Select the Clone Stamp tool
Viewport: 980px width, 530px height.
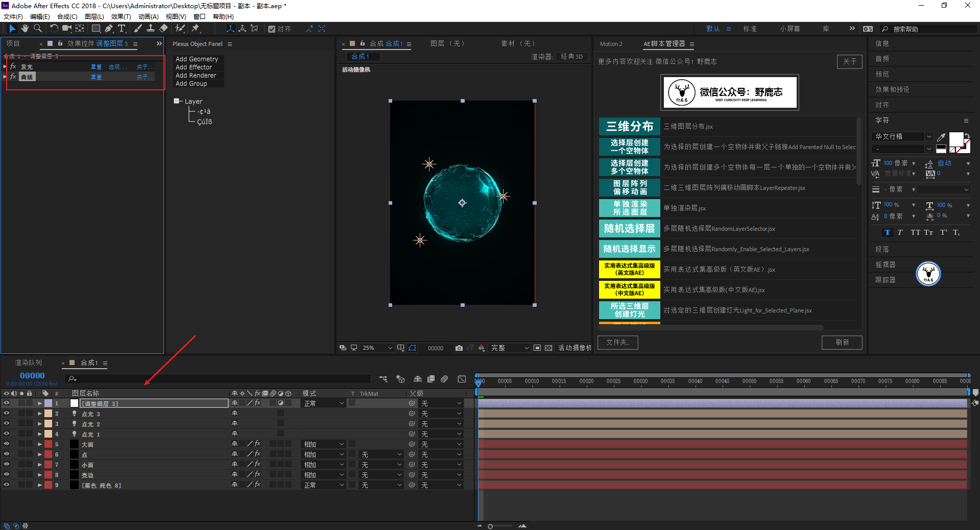pyautogui.click(x=151, y=29)
